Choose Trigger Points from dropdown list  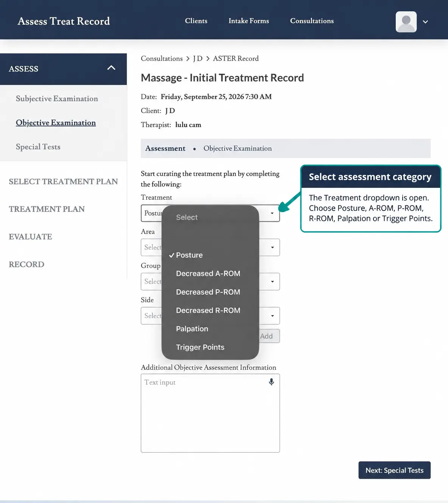[200, 347]
